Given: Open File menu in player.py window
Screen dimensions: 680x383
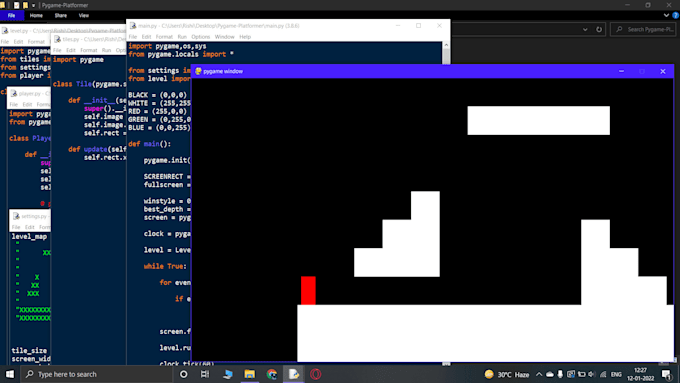Looking at the screenshot, I should point(14,105).
